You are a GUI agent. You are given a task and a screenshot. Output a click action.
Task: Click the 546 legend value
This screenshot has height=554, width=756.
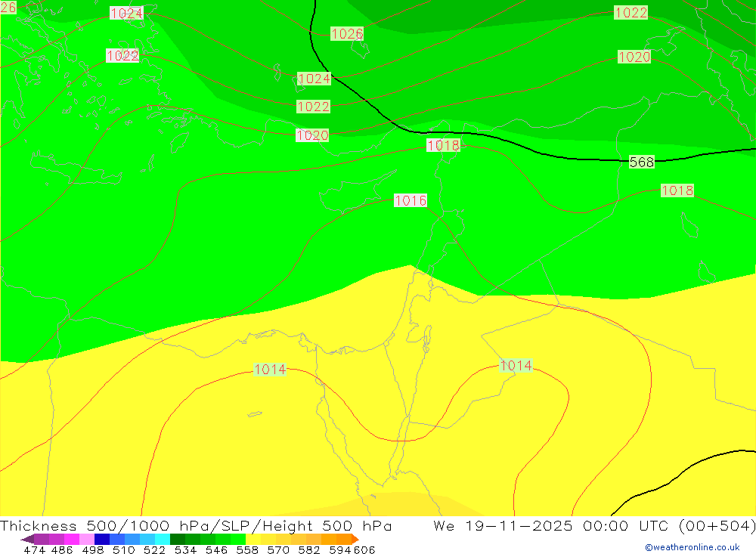point(216,549)
